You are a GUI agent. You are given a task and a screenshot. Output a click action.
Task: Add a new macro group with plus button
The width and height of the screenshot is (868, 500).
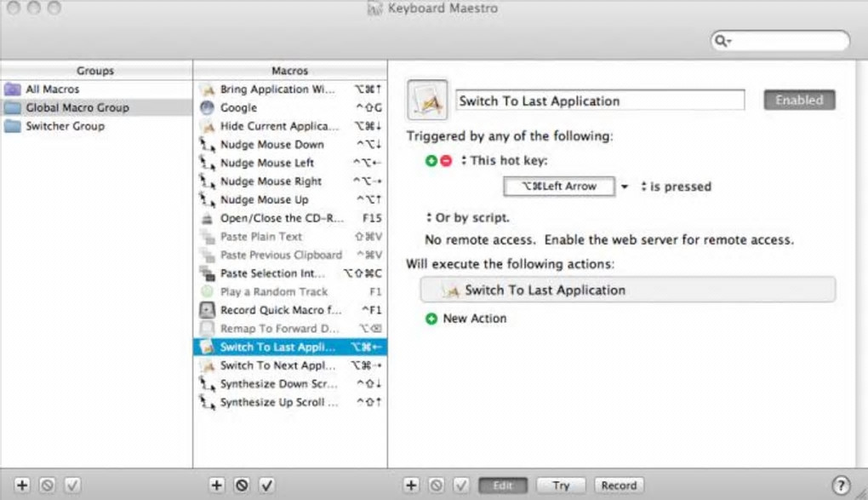(x=22, y=486)
